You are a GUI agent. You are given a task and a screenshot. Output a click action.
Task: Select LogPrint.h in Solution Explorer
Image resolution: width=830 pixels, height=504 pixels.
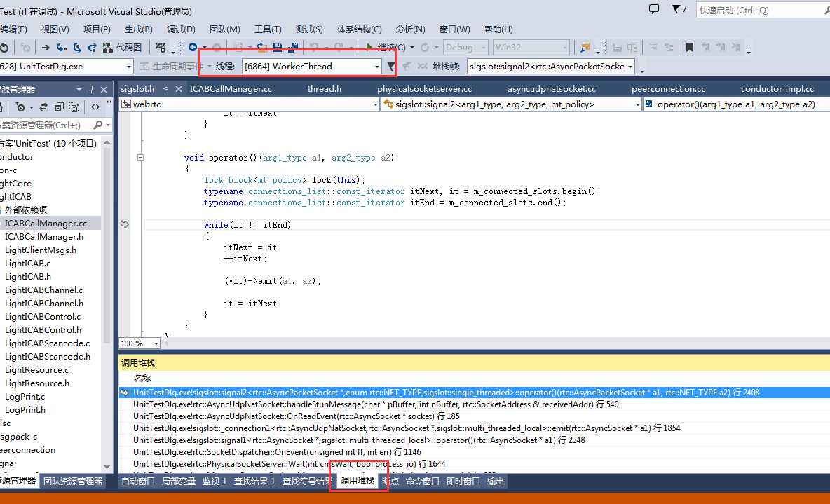(25, 410)
